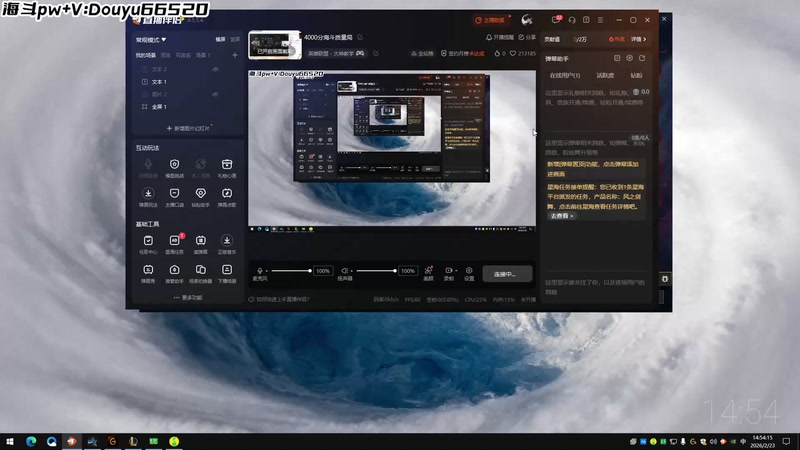Click the 全站榜 ranking button
The image size is (800, 450).
[x=422, y=53]
